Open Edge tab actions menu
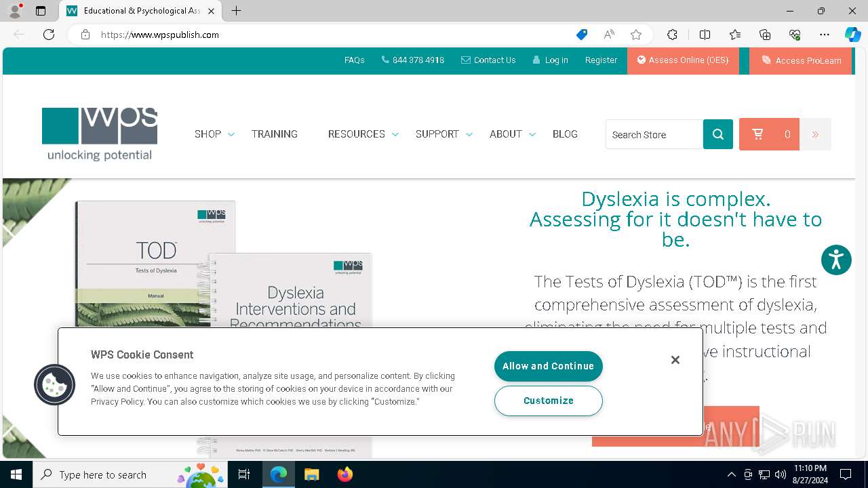 point(41,11)
